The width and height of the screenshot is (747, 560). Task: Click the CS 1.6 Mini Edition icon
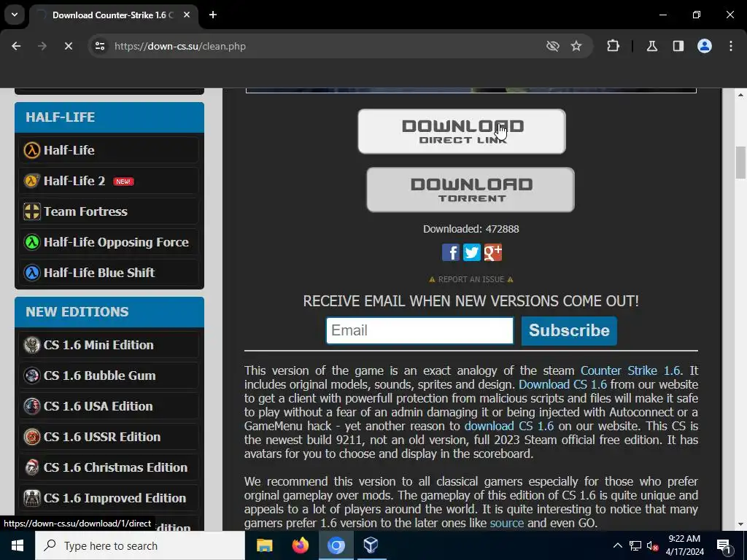[x=32, y=345]
